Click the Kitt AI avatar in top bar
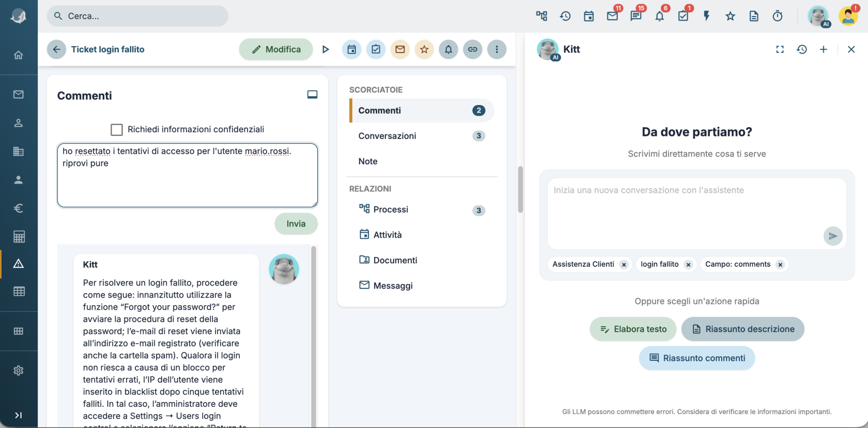This screenshot has height=428, width=868. (818, 16)
